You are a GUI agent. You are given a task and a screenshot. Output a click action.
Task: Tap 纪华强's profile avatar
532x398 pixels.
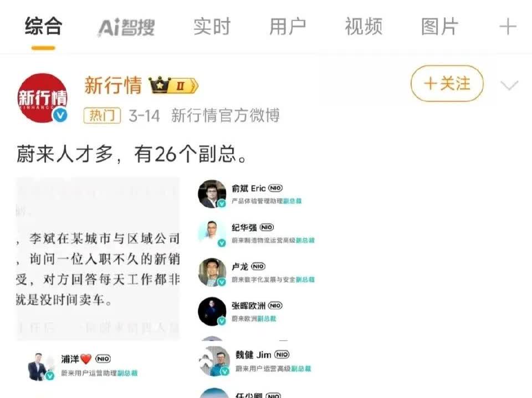212,233
